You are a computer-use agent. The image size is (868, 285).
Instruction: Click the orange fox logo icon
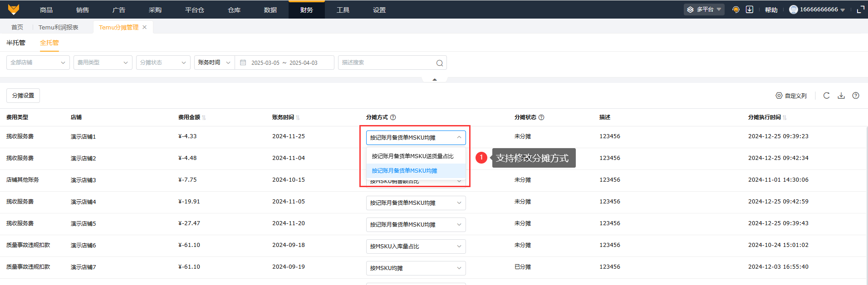coord(14,10)
